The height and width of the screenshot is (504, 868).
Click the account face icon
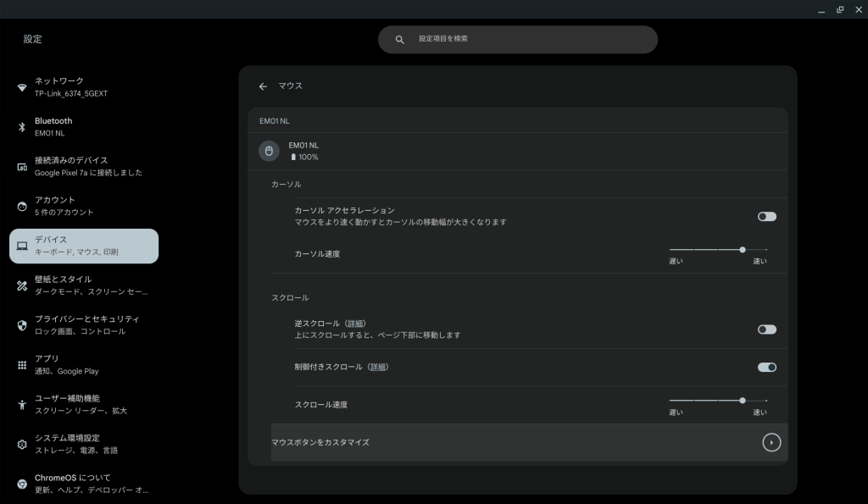tap(22, 206)
